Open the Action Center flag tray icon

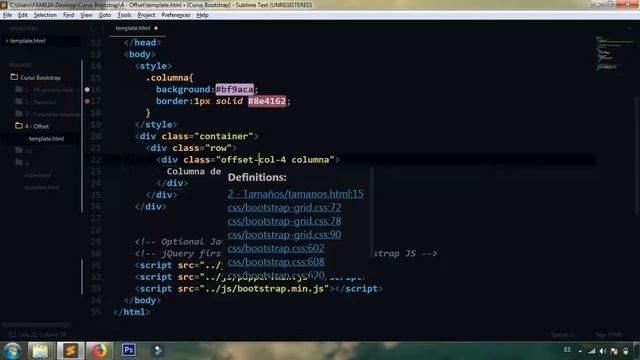614,351
